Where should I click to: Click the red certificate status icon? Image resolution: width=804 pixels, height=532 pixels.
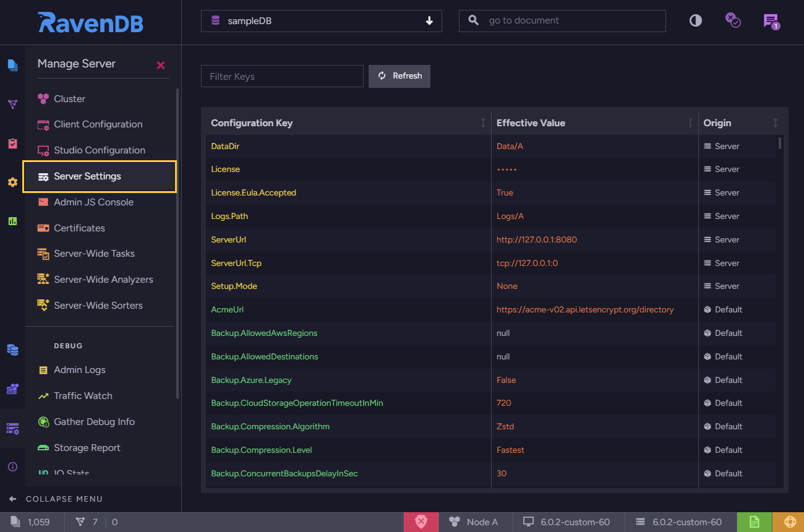[421, 522]
